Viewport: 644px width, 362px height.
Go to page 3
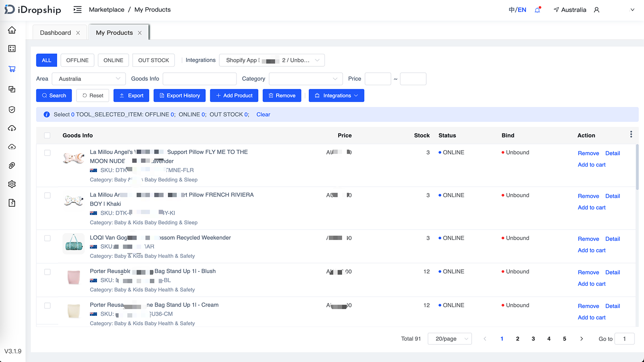[x=533, y=339]
